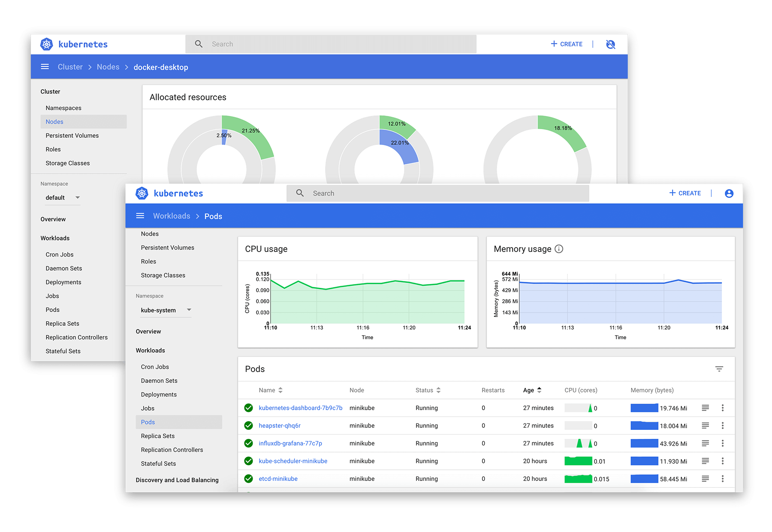Click the 18.18% green segment of the third donut chart
Screen dimensions: 772x532
pyautogui.click(x=565, y=130)
